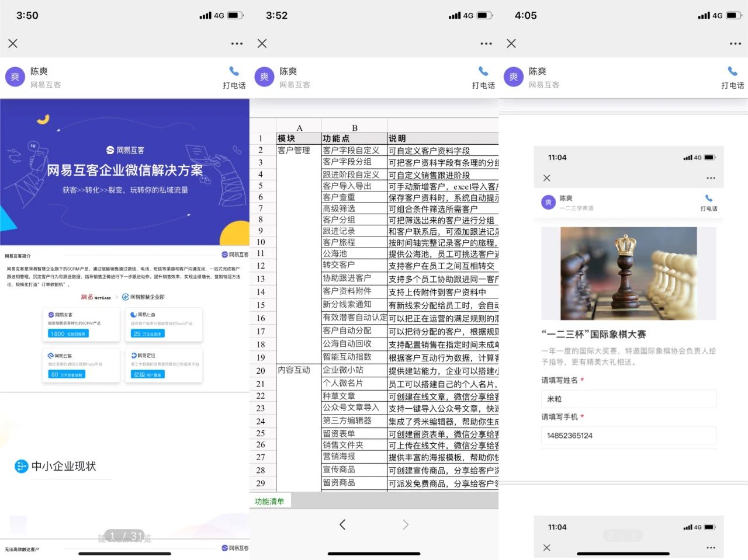Click the 1 / 31 page indicator
This screenshot has width=748, height=560.
pos(124,536)
